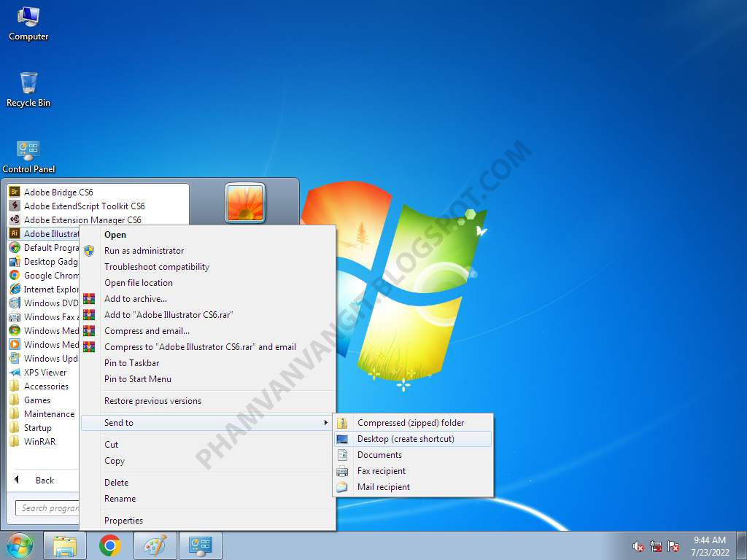
Task: Choose Pin to Taskbar
Action: [208, 363]
